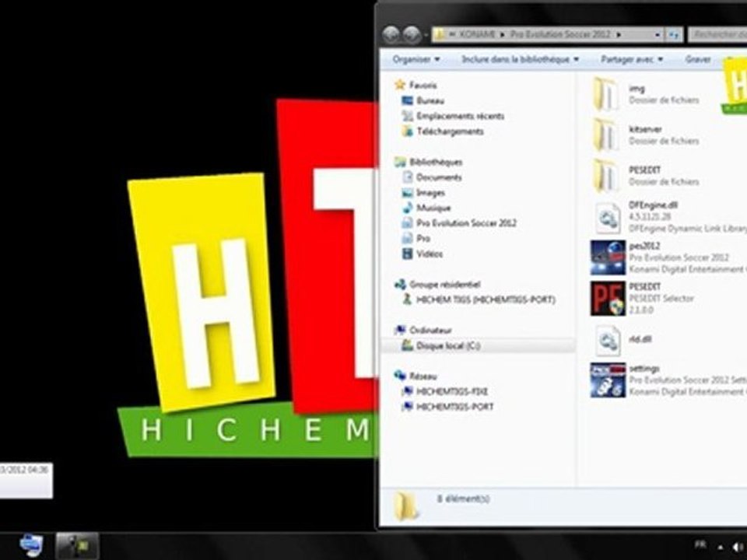
Task: Open the Documents library
Action: tap(439, 177)
